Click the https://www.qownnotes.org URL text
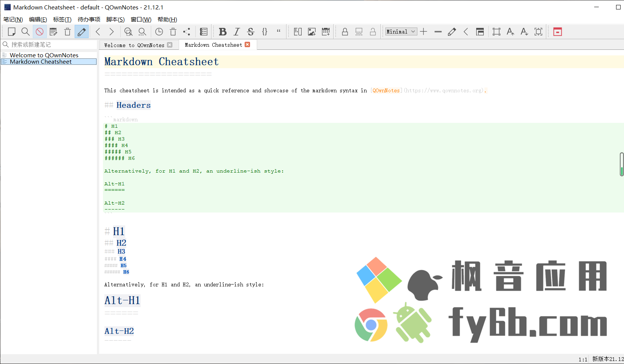The image size is (624, 364). point(444,90)
